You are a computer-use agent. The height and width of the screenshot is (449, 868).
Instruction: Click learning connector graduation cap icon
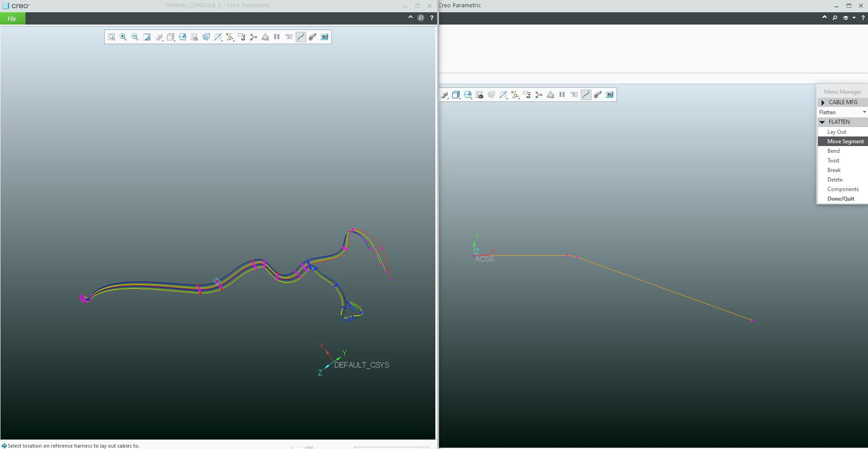point(846,18)
